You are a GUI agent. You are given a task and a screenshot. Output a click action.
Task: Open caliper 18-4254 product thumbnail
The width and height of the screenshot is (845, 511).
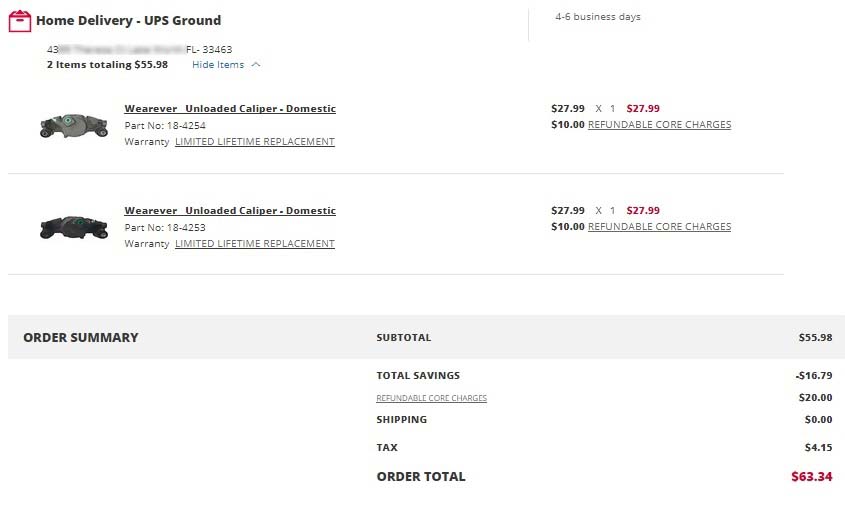tap(74, 126)
